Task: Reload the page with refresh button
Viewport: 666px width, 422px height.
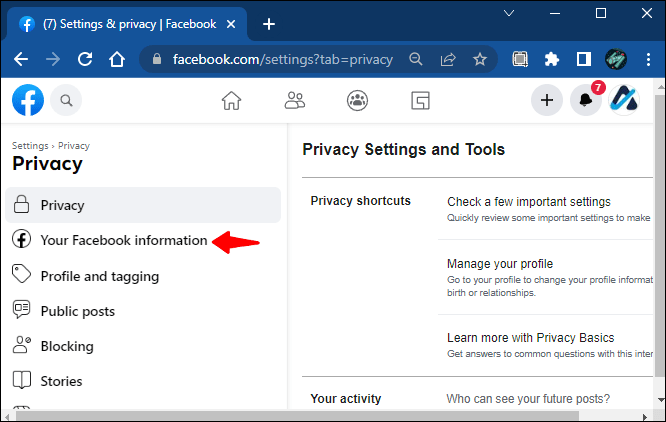Action: pyautogui.click(x=85, y=59)
